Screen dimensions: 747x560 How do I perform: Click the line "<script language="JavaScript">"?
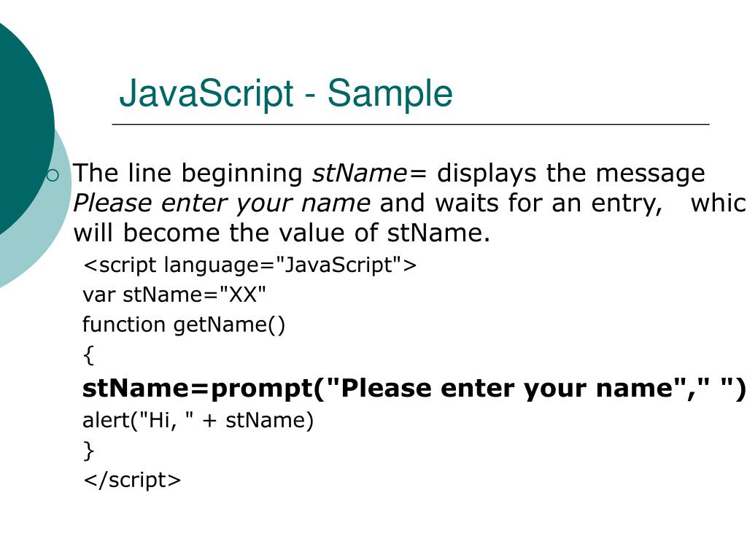click(249, 265)
